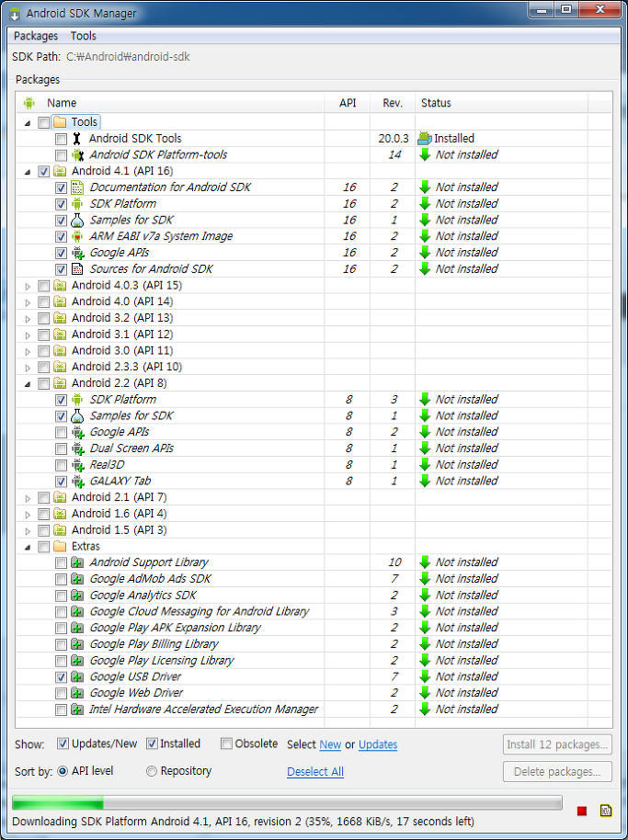Uncheck the Android 4.1 (API 16) group checkbox
The width and height of the screenshot is (628, 840).
click(44, 172)
